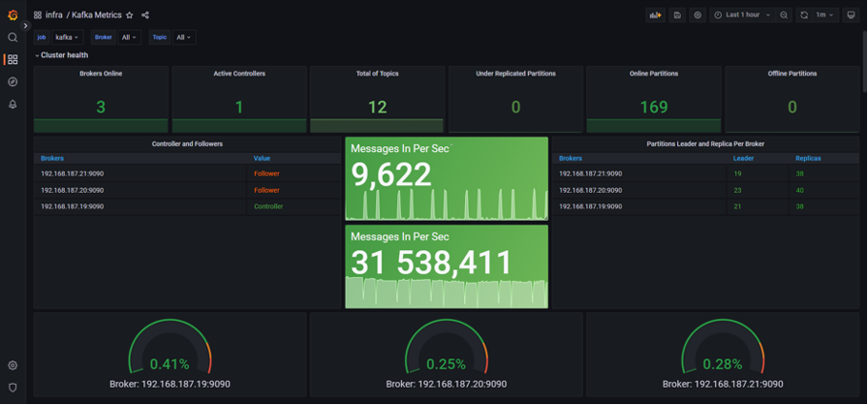Save the dashboard with the disk icon

coord(676,15)
